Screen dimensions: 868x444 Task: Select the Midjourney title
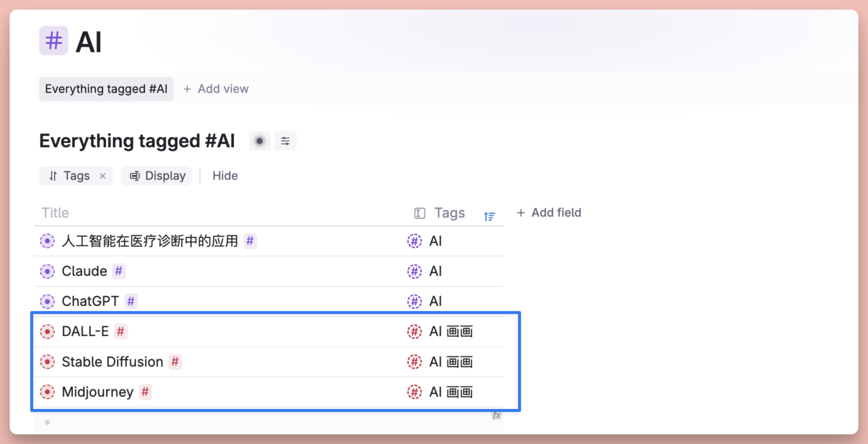point(97,392)
